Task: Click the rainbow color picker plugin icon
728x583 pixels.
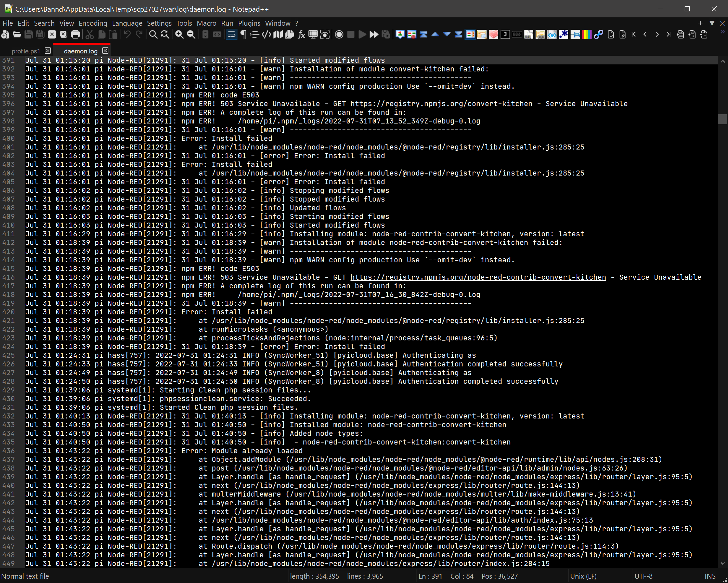Action: [587, 34]
